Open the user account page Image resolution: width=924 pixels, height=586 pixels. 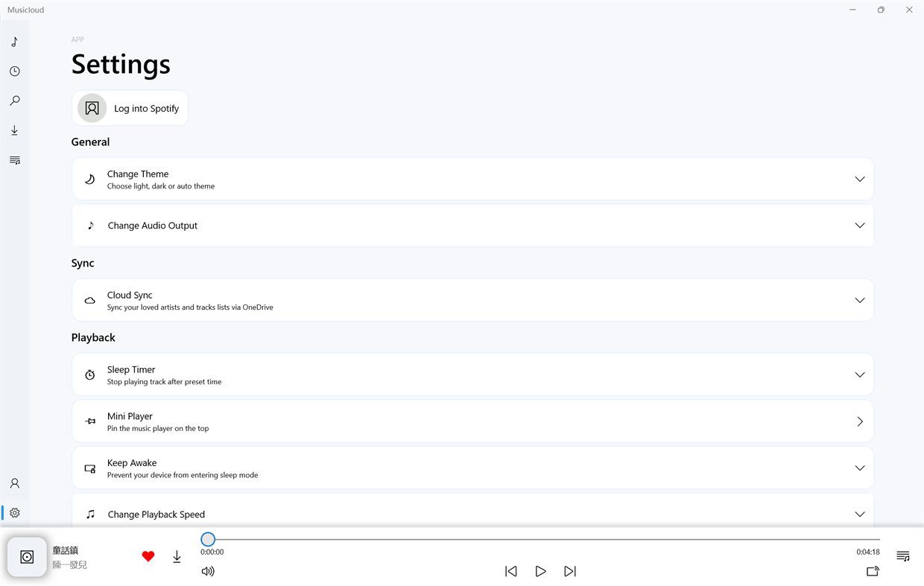coord(14,483)
